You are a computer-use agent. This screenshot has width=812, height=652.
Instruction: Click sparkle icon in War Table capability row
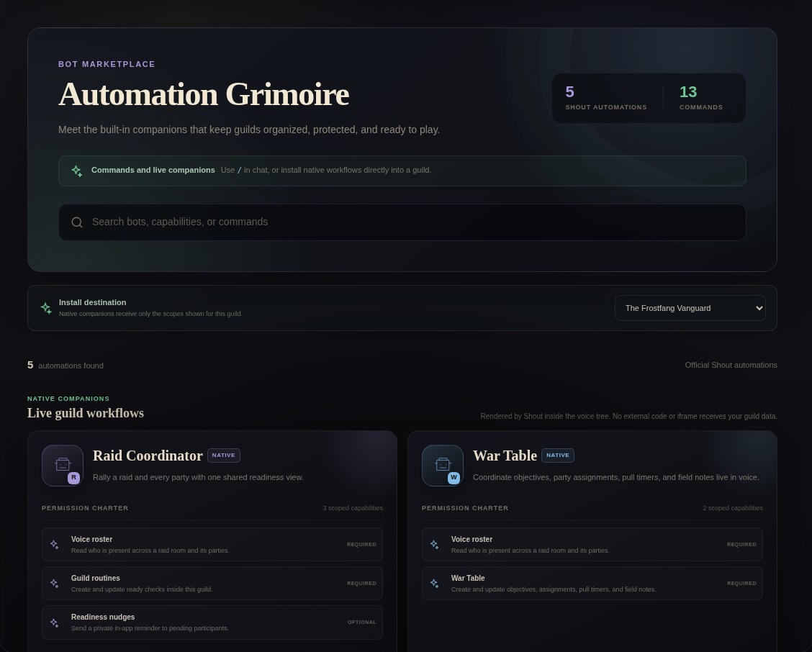pyautogui.click(x=435, y=583)
